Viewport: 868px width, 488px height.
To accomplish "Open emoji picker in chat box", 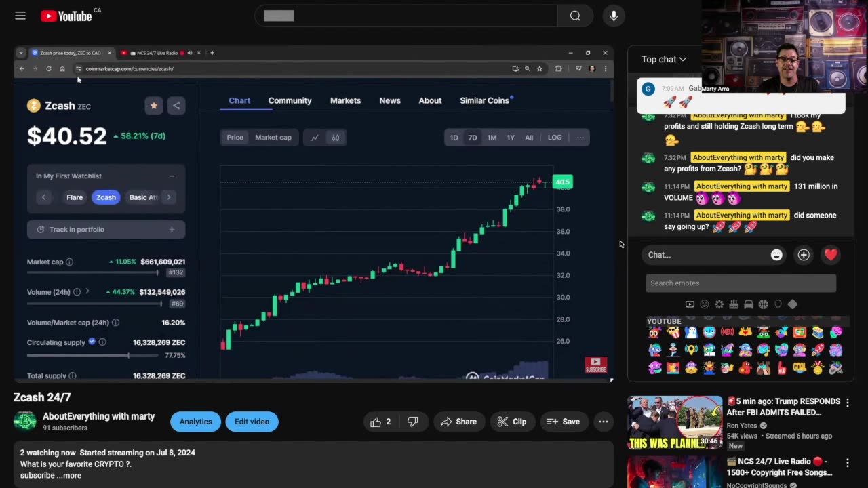I will click(x=776, y=255).
